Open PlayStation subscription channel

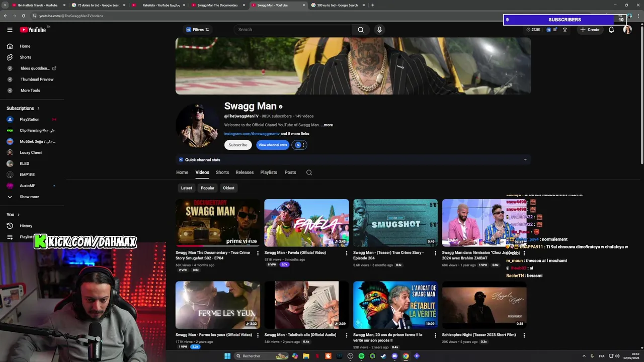pos(30,119)
